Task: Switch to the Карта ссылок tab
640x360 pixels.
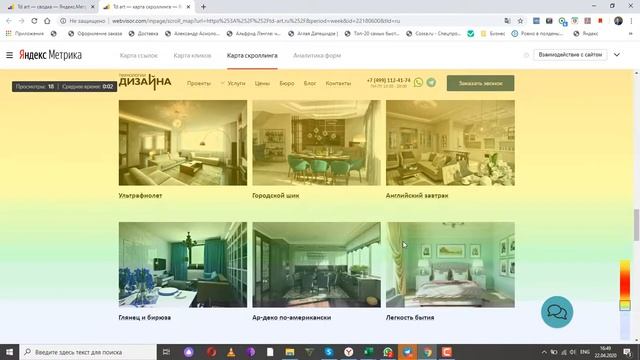Action: tap(139, 56)
